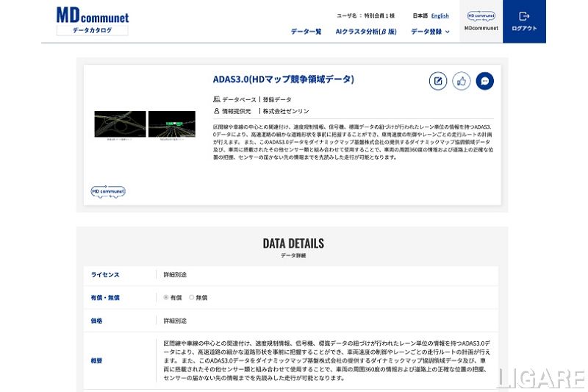This screenshot has width=588, height=392.
Task: Select 日本語 language option
Action: tap(420, 15)
